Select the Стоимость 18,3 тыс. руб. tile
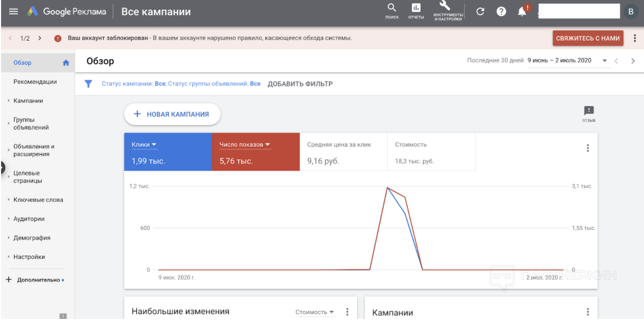This screenshot has width=644, height=320. 431,152
